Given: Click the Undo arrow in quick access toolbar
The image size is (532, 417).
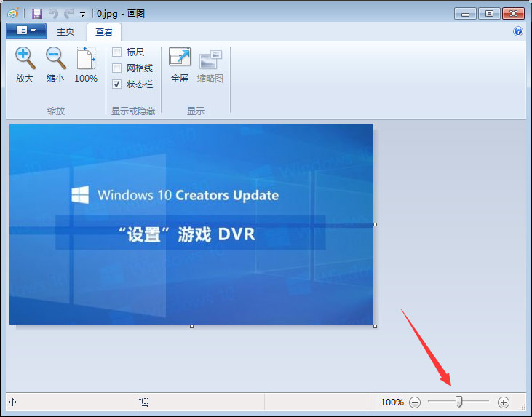Looking at the screenshot, I should (x=53, y=13).
